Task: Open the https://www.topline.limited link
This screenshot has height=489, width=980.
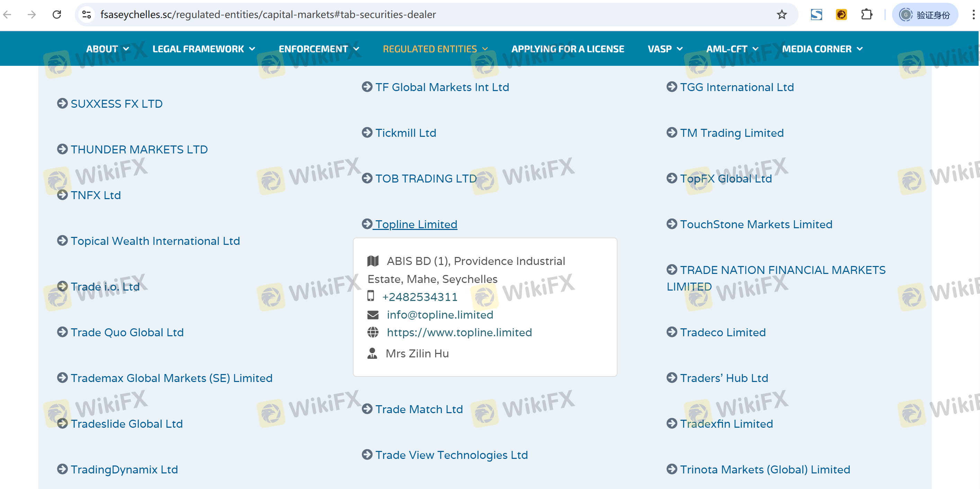Action: pyautogui.click(x=459, y=332)
